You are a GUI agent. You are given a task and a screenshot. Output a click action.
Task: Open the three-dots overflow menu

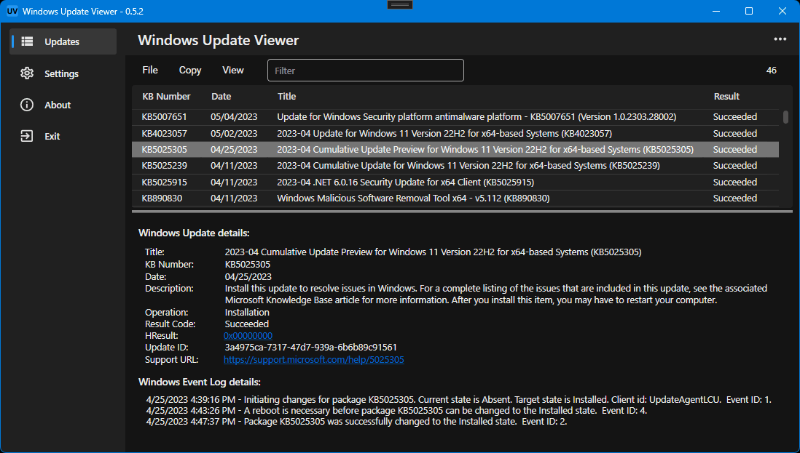tap(780, 39)
